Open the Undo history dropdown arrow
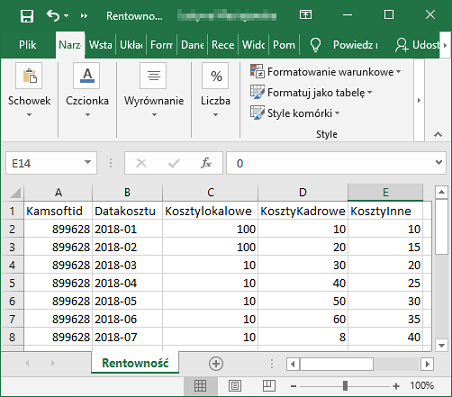452x397 pixels. (66, 16)
